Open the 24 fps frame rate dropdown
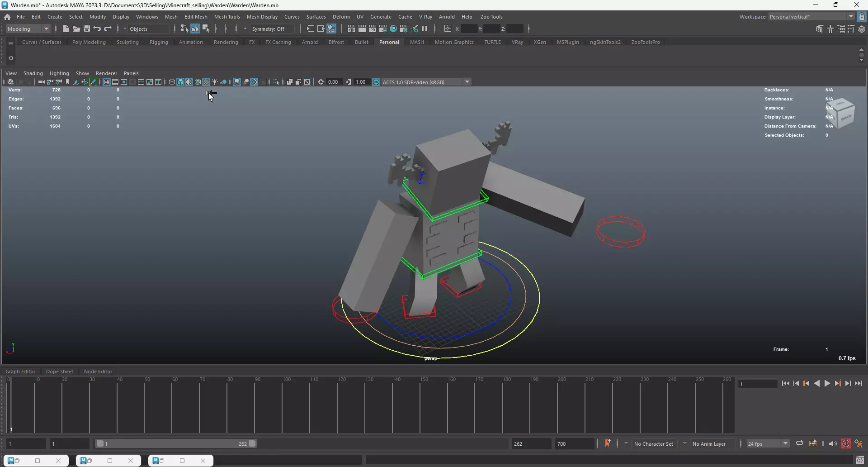 point(768,443)
